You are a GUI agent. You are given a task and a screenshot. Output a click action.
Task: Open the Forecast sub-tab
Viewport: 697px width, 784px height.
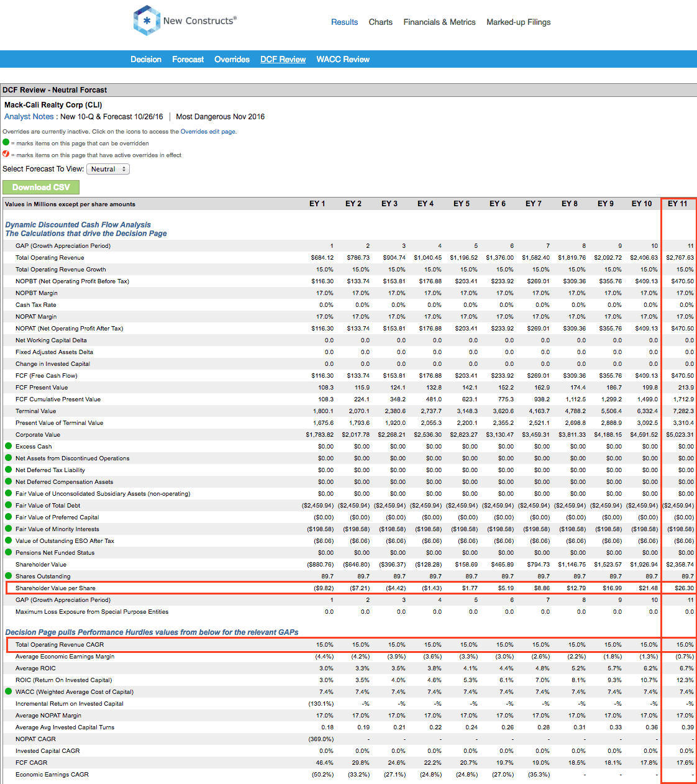[188, 59]
